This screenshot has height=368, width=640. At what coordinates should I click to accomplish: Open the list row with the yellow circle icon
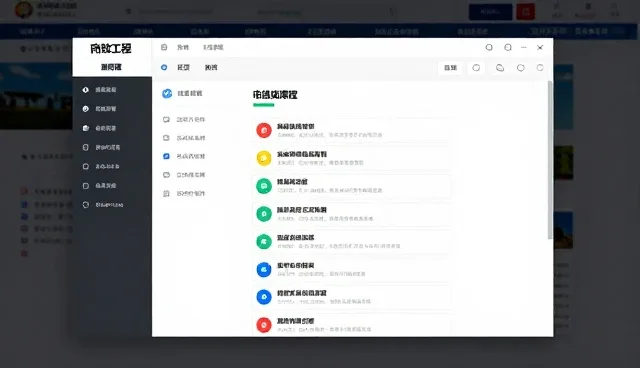[352, 158]
